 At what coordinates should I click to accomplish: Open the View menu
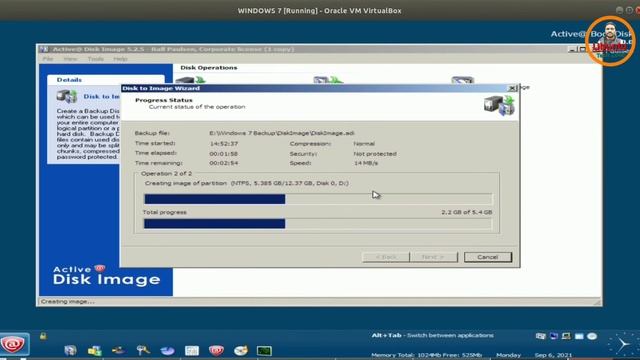(70, 59)
